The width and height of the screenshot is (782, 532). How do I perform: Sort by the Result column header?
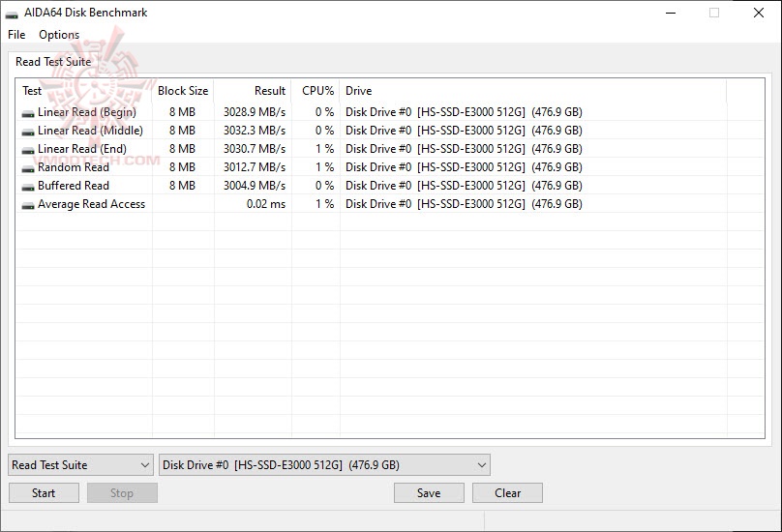(253, 91)
